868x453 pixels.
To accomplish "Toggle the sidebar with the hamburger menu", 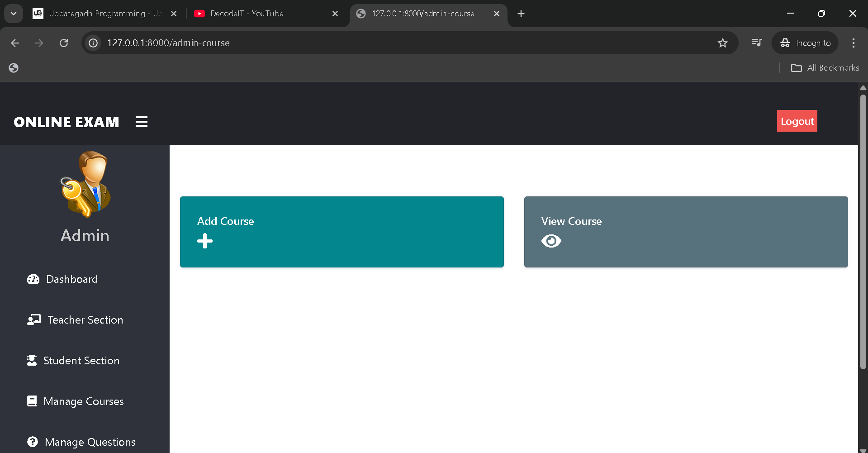I will (x=142, y=121).
